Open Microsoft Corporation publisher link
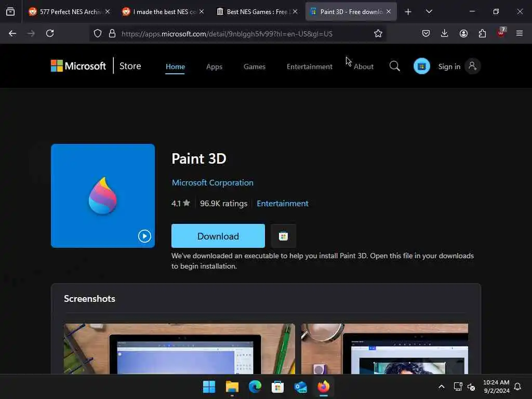The image size is (532, 399). pyautogui.click(x=212, y=182)
